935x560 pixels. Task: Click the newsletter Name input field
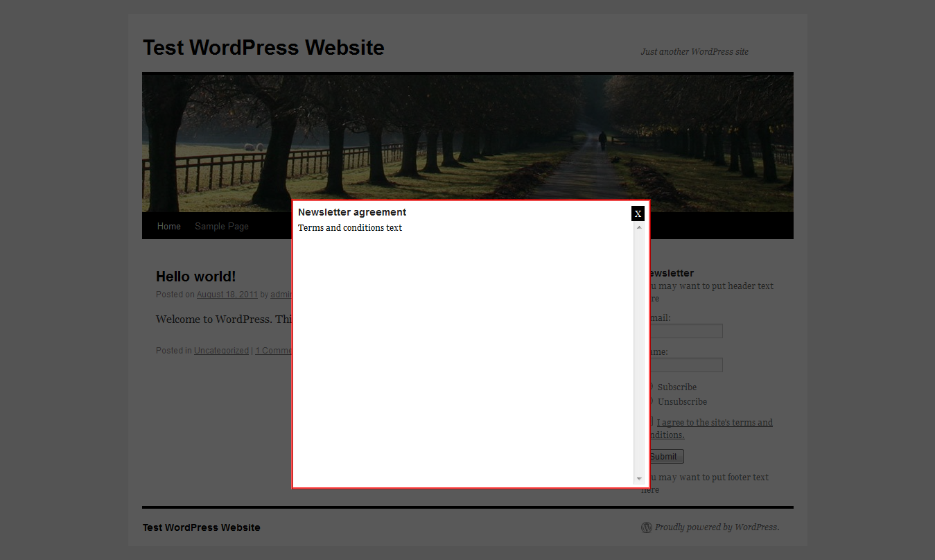(685, 365)
